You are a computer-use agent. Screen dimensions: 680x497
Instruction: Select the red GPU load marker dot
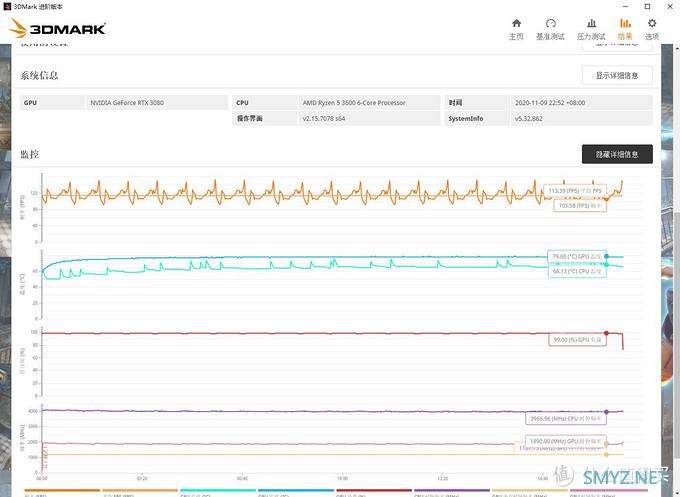606,333
